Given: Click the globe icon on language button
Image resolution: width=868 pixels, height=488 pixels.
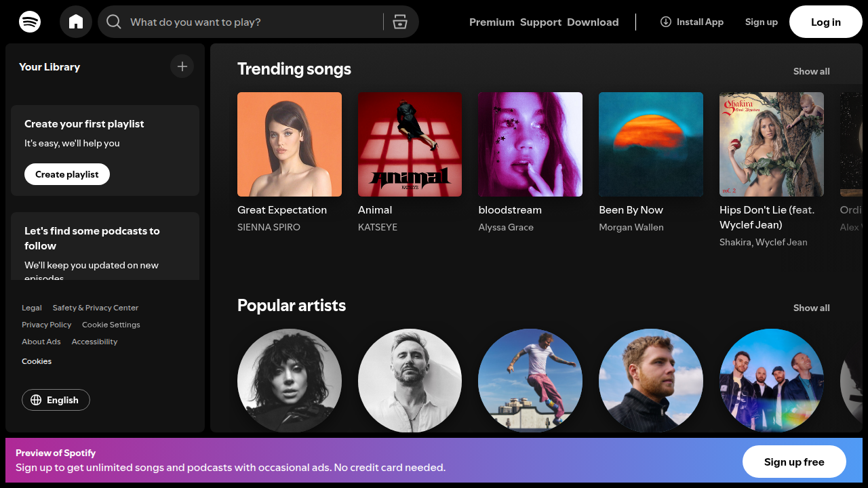Looking at the screenshot, I should 36,400.
